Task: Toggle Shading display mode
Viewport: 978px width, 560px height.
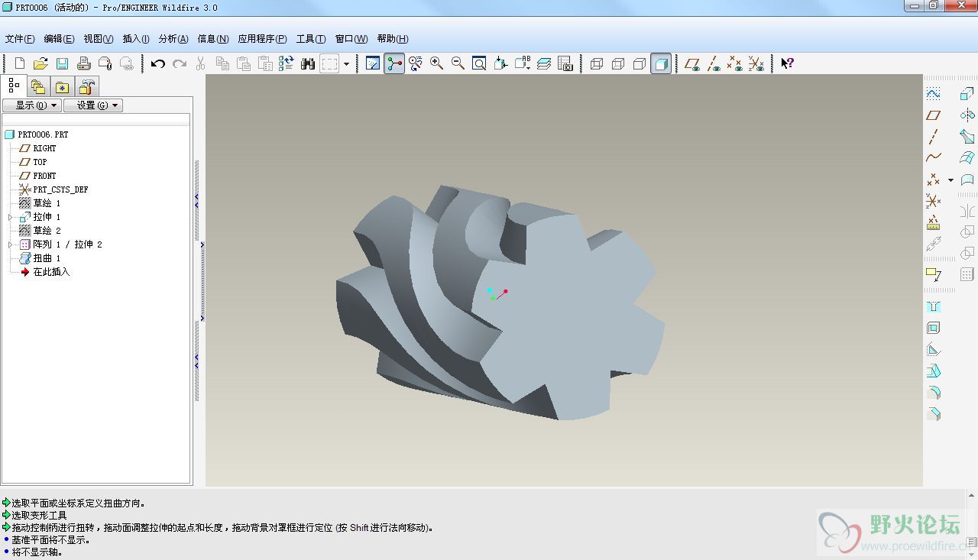Action: point(662,63)
